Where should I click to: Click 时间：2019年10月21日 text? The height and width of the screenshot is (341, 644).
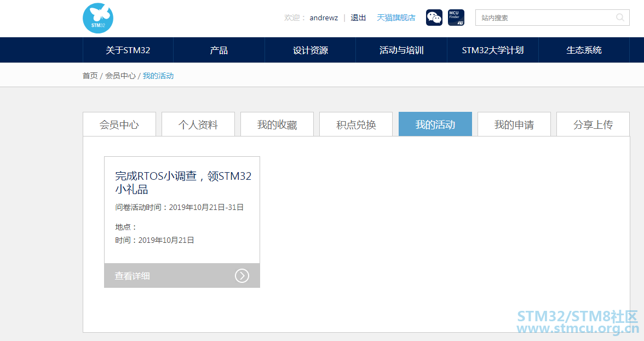click(x=154, y=240)
